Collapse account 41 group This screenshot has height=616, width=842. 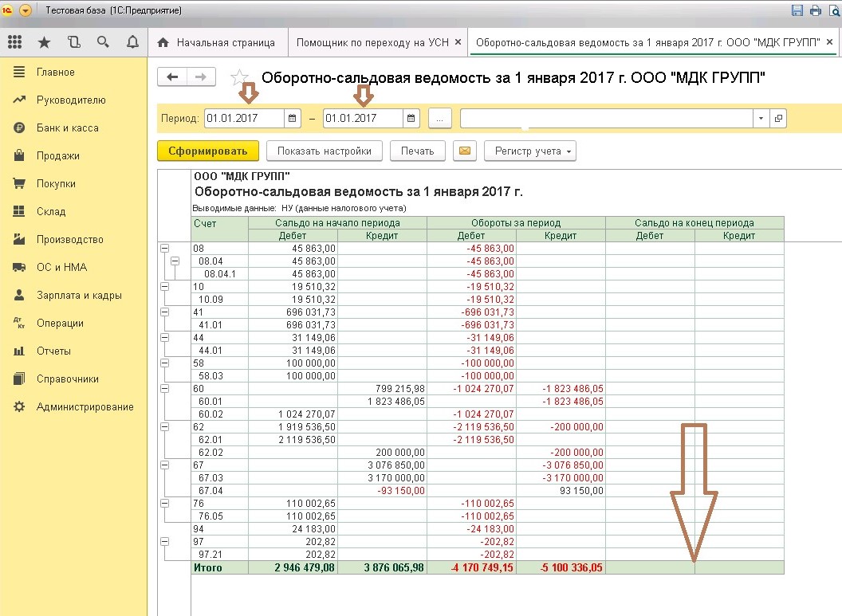(165, 312)
